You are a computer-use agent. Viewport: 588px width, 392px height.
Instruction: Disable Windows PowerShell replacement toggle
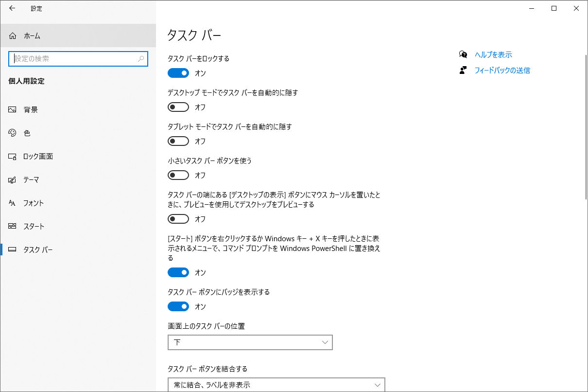coord(178,272)
